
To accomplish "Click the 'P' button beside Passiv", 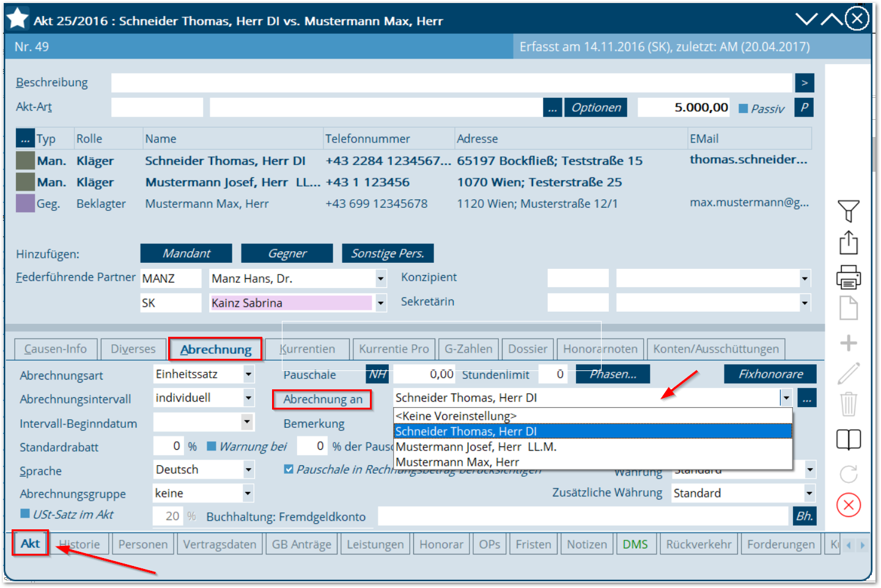I will click(804, 108).
